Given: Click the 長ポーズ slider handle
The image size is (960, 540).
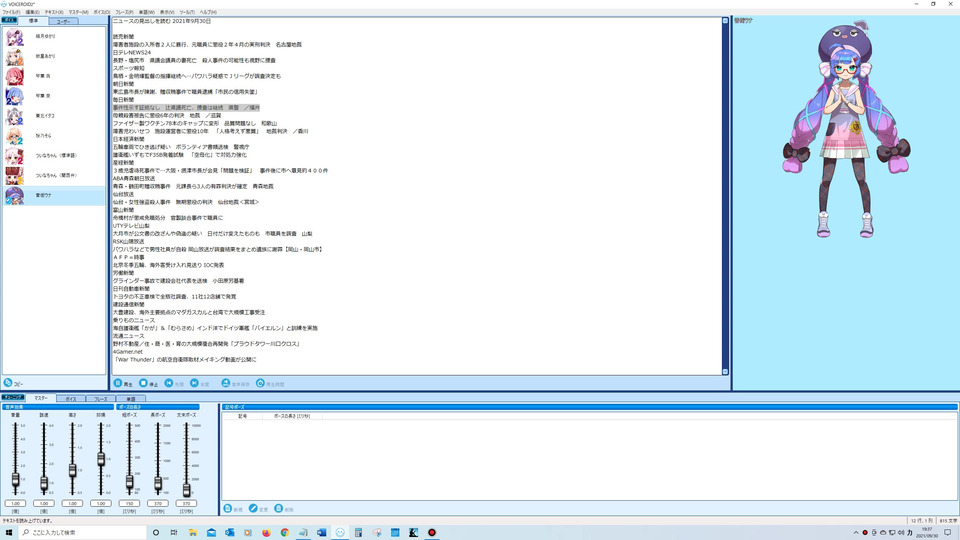Looking at the screenshot, I should click(x=158, y=484).
